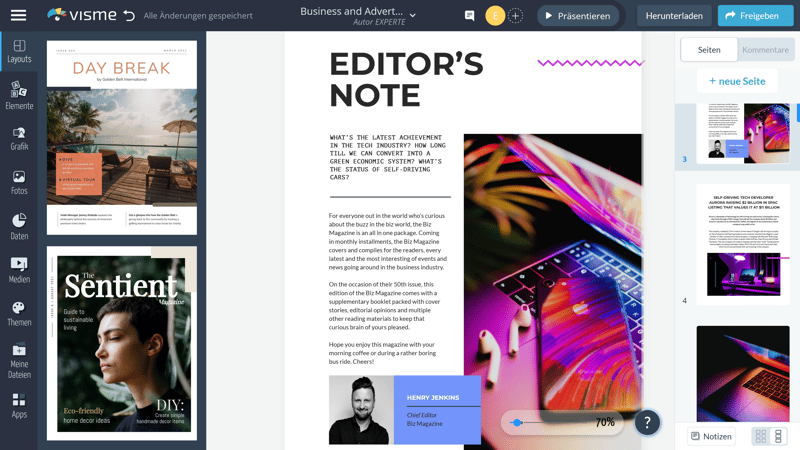Click the Freigeben share button

pyautogui.click(x=755, y=16)
